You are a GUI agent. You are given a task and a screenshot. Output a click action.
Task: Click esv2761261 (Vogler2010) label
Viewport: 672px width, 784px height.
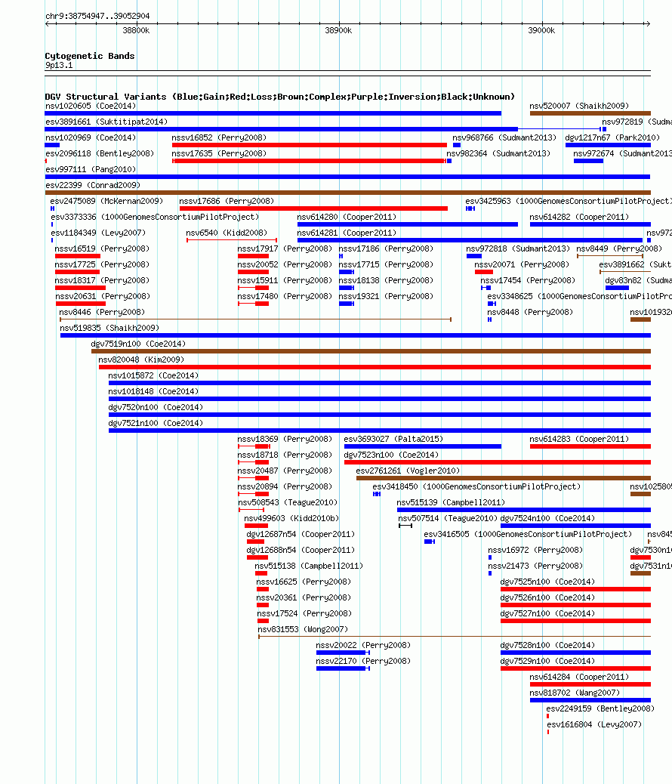[x=408, y=471]
